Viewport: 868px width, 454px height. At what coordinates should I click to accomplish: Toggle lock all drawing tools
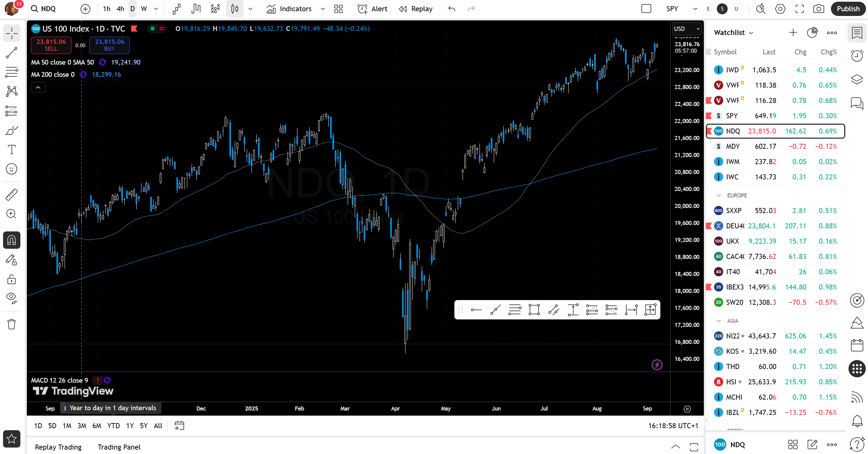coord(12,279)
